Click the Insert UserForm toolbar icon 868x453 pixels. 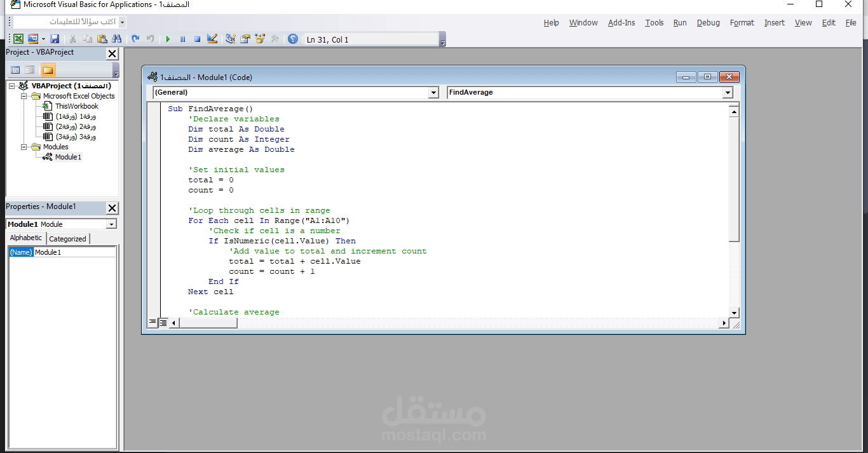[32, 39]
